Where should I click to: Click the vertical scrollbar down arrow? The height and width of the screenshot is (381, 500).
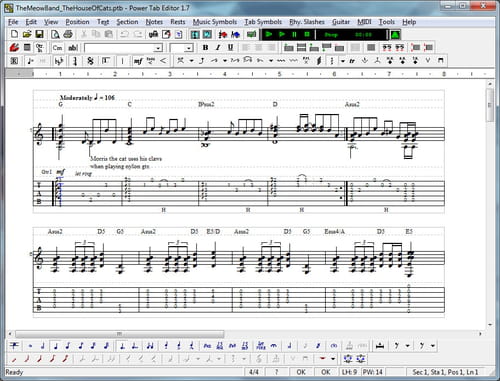[490, 324]
